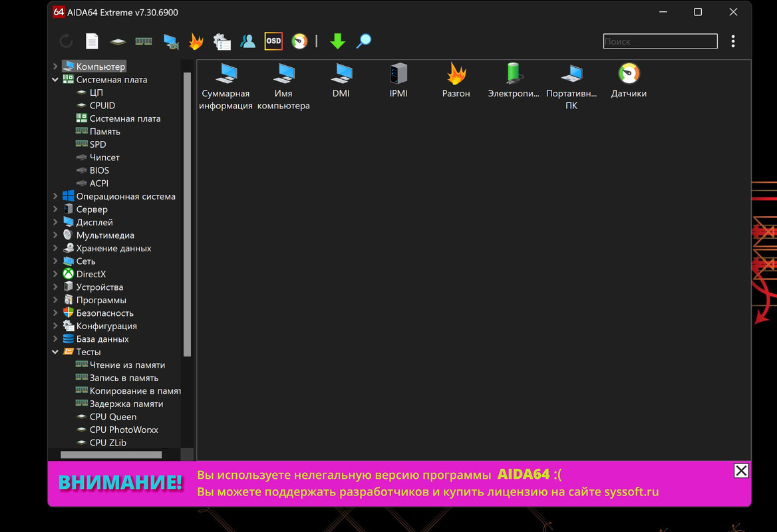Open the IPMI server icon

click(398, 80)
